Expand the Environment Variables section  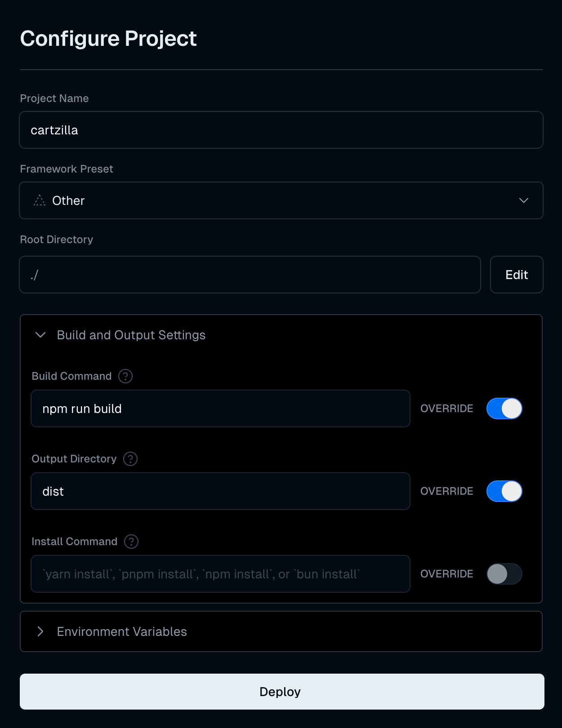(121, 631)
